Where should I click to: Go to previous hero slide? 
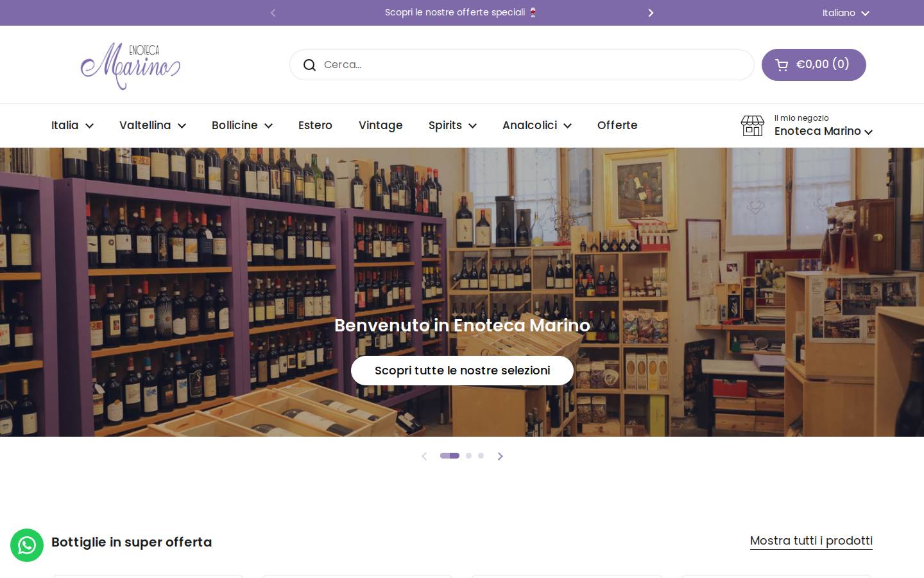(424, 456)
